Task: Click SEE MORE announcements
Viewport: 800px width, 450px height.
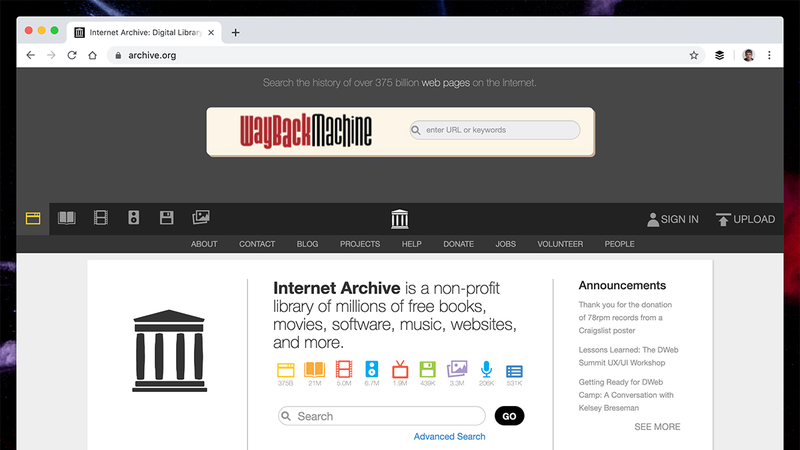Action: [657, 427]
